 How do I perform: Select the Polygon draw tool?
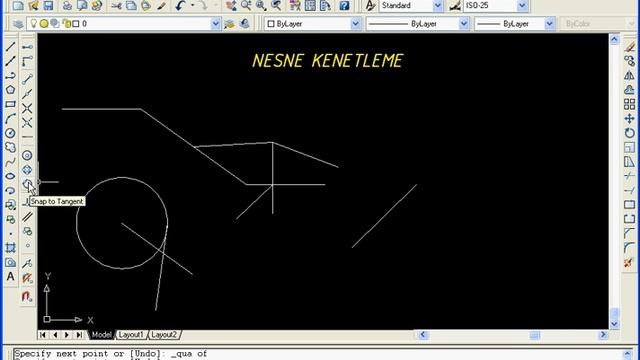pyautogui.click(x=11, y=90)
